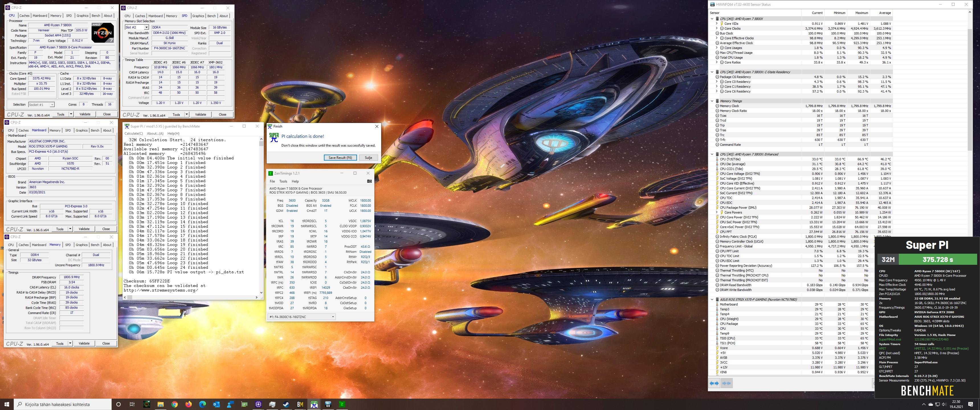The height and width of the screenshot is (410, 980).
Task: Expand Core Usages row in HWiNFO
Action: point(717,48)
